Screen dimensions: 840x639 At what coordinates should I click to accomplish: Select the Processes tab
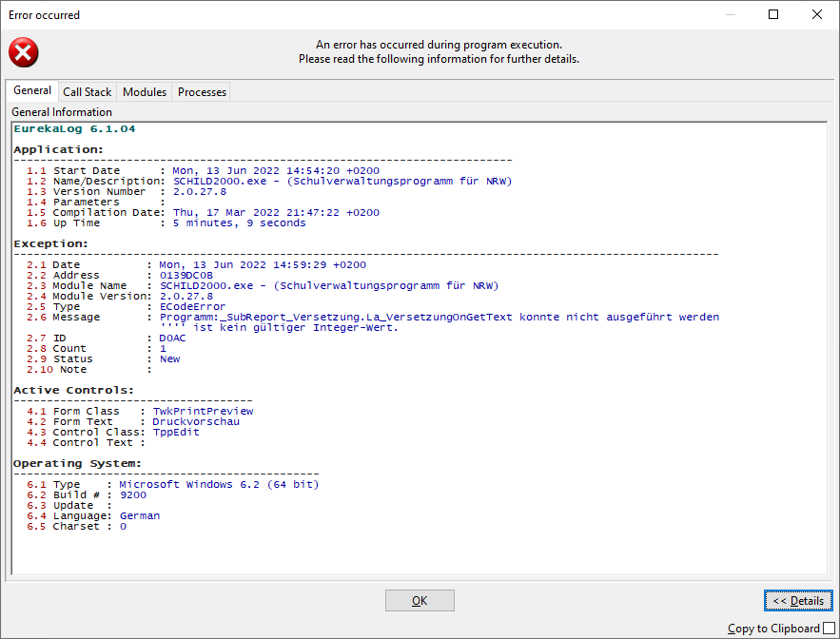202,92
